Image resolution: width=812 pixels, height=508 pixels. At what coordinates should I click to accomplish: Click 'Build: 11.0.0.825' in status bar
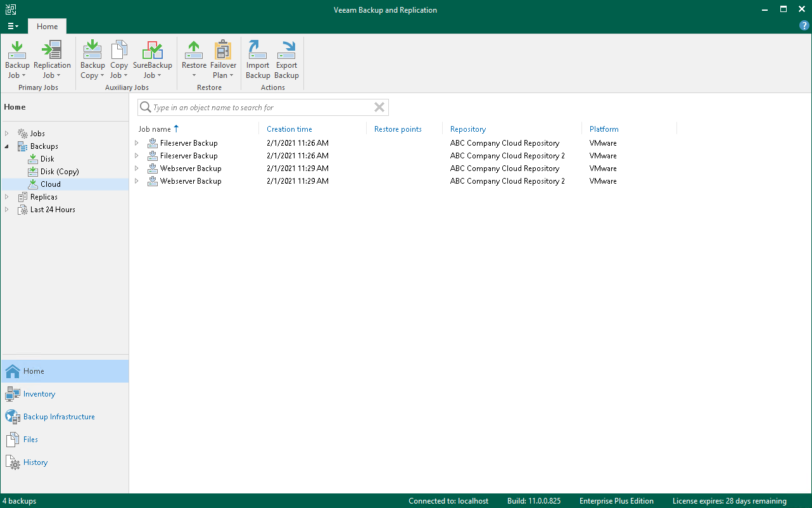pyautogui.click(x=534, y=501)
